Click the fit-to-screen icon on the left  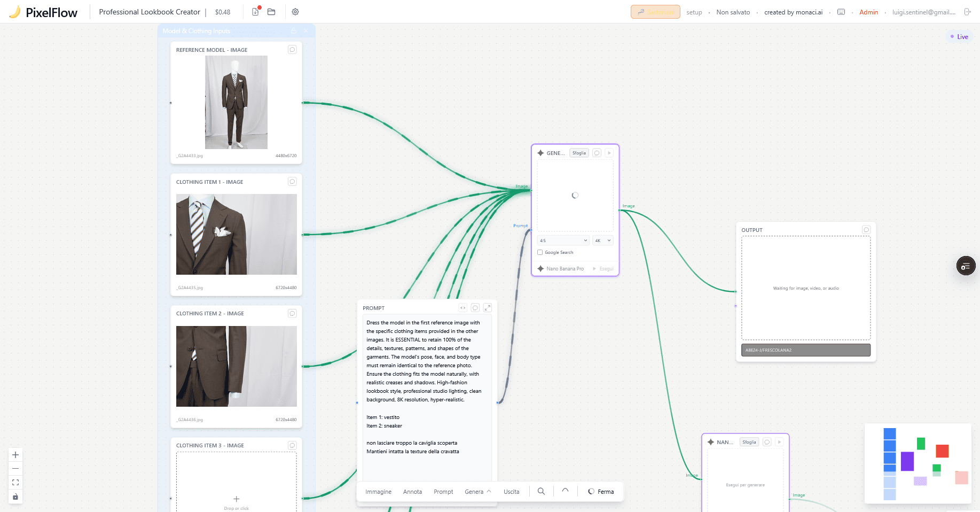[x=15, y=482]
